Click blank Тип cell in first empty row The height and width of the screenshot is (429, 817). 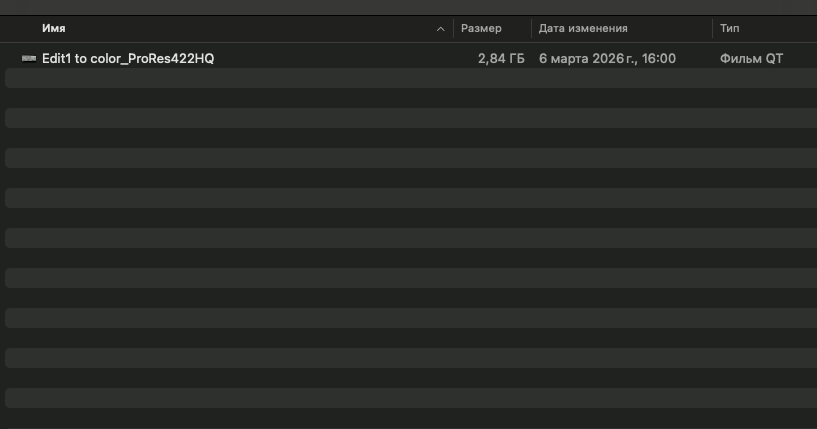(760, 79)
